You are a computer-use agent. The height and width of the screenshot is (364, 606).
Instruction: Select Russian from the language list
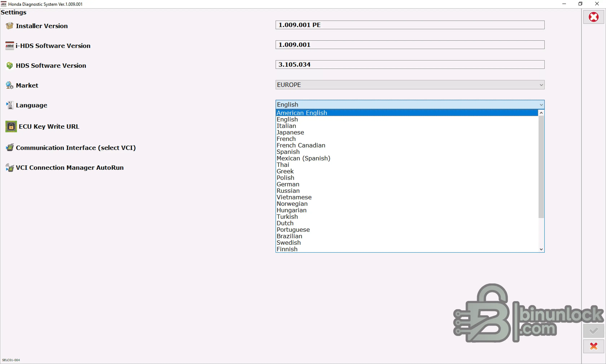(x=407, y=191)
